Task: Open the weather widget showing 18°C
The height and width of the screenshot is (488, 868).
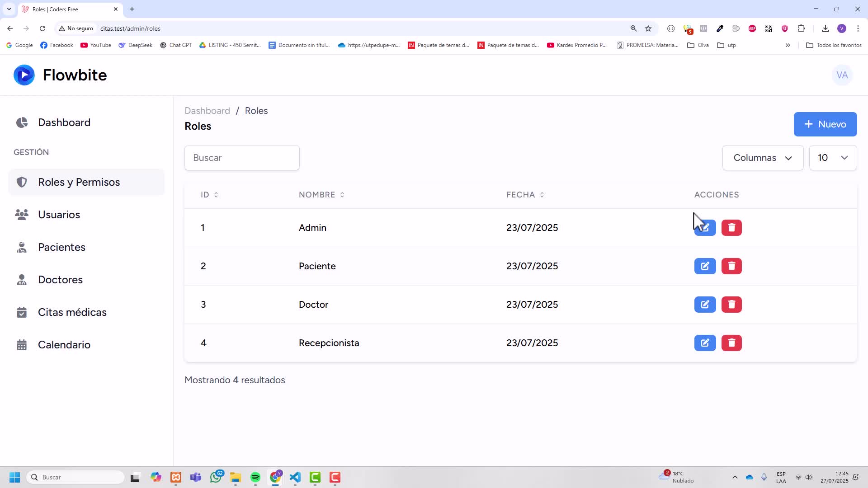Action: click(676, 477)
